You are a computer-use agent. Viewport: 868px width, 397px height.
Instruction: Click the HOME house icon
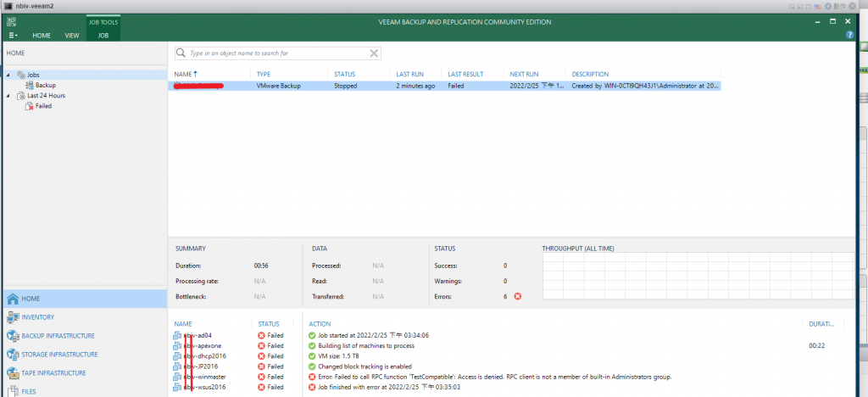click(x=12, y=299)
